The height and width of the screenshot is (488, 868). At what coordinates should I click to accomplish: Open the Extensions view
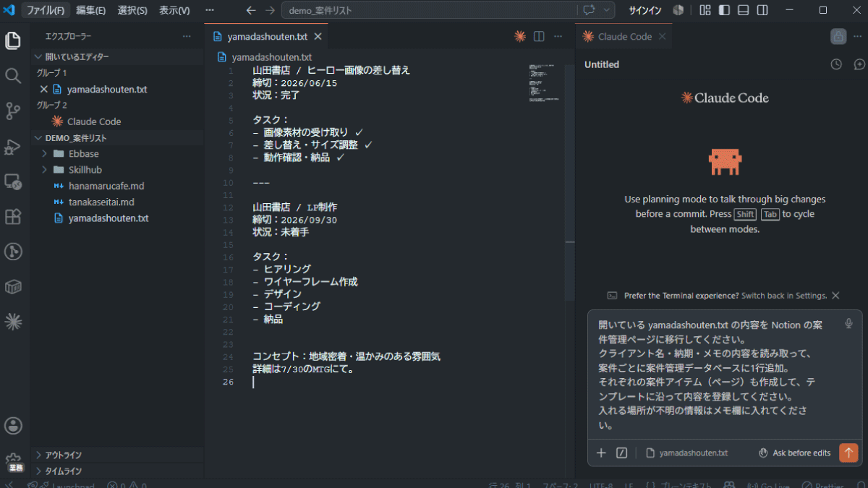click(x=13, y=216)
